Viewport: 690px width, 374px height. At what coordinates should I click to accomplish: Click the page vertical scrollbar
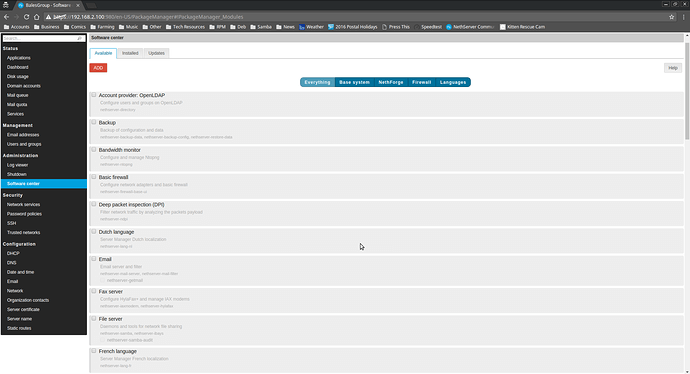pos(687,202)
